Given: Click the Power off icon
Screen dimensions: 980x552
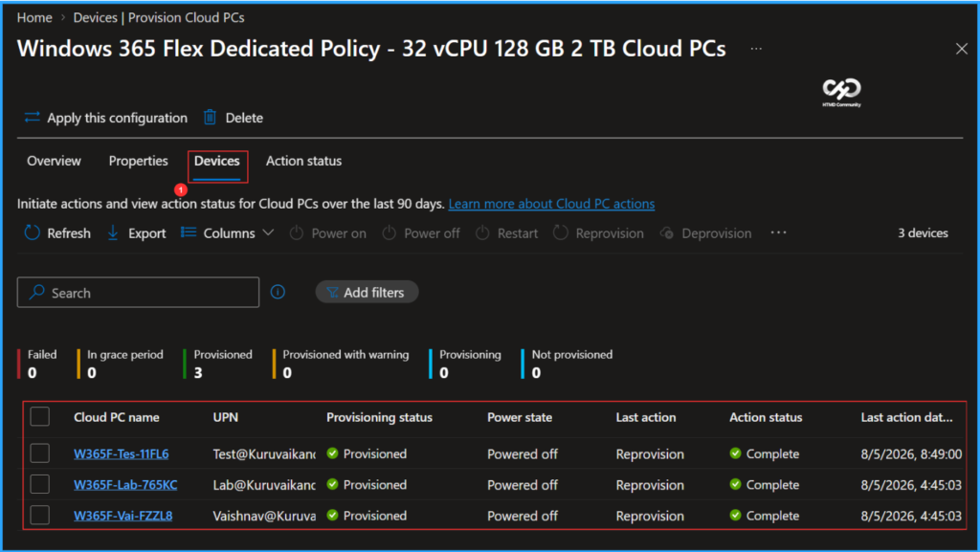Looking at the screenshot, I should click(389, 232).
